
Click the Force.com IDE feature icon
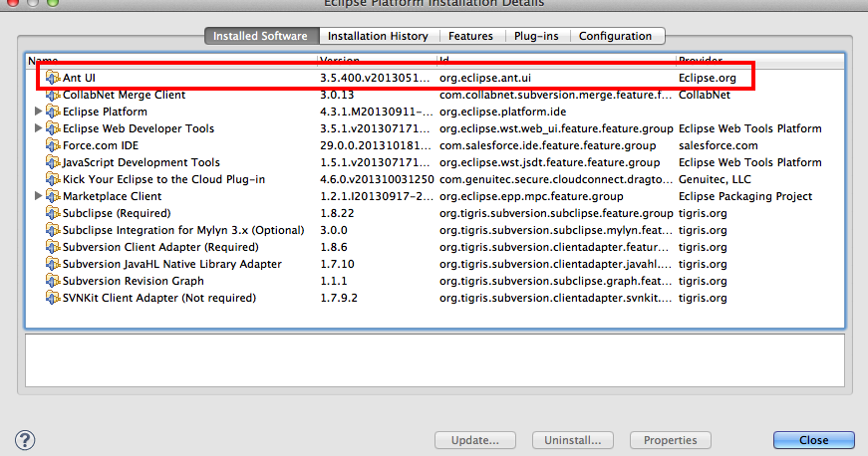click(x=53, y=146)
